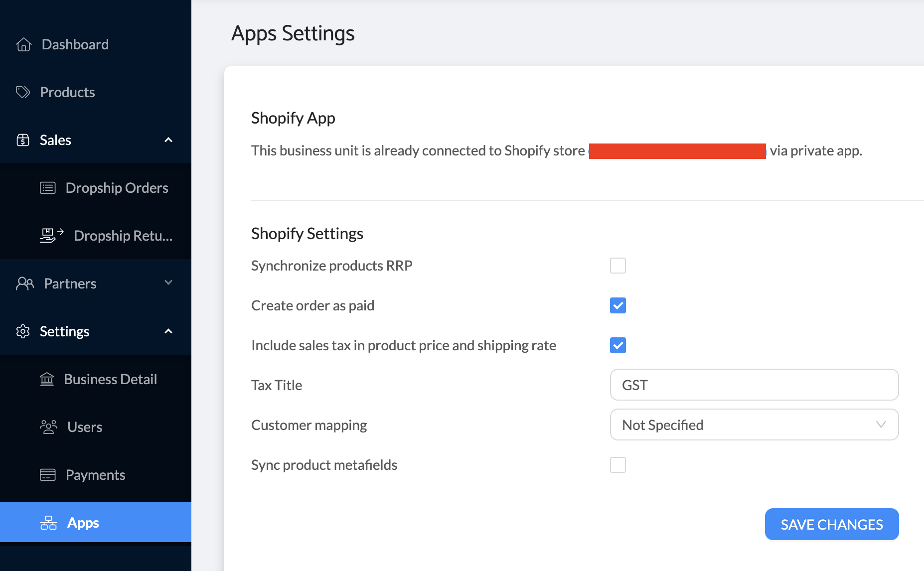924x571 pixels.
Task: Click the Settings gear icon
Action: [x=23, y=331]
